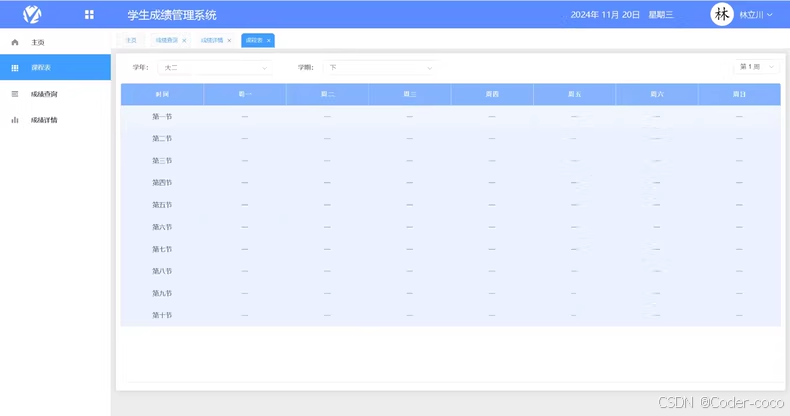
Task: Open the 学年 dropdown showing 大二
Action: pos(215,67)
